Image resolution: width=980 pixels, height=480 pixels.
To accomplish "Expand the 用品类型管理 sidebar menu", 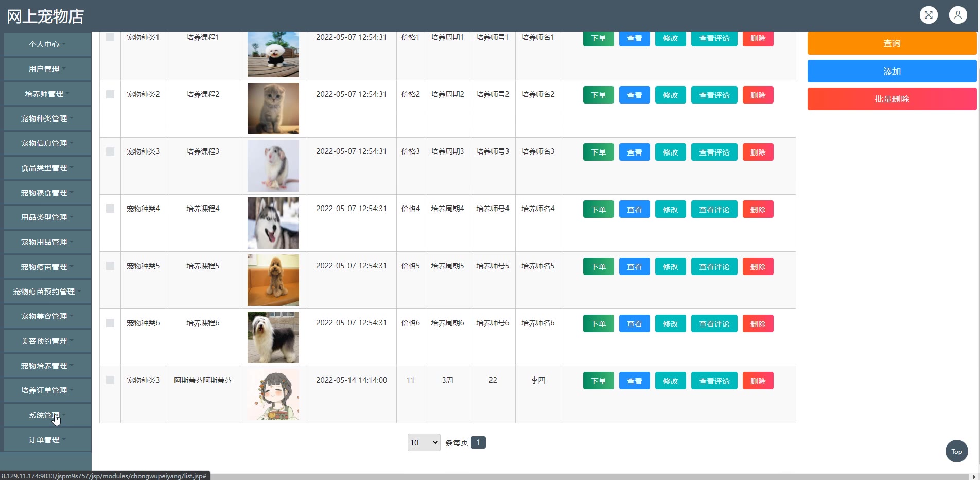I will 47,217.
